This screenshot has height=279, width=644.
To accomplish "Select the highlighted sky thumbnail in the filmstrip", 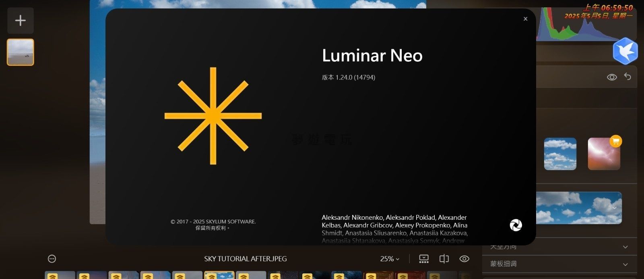I will coord(219,275).
